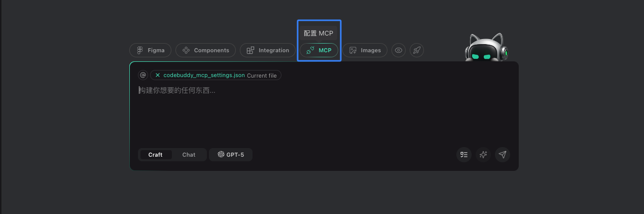Remove codebuddy_mcp_settings.json from context
The image size is (644, 214).
[x=158, y=75]
